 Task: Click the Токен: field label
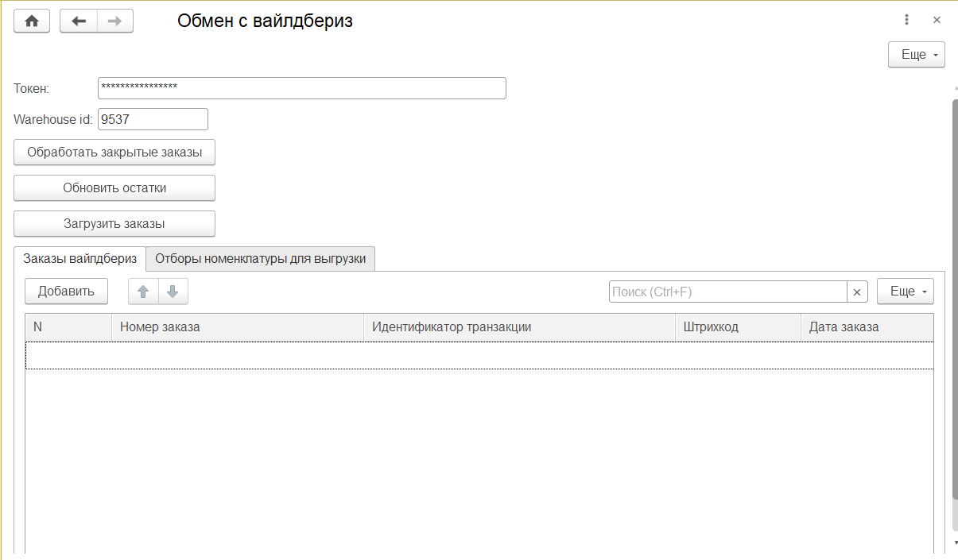(32, 88)
